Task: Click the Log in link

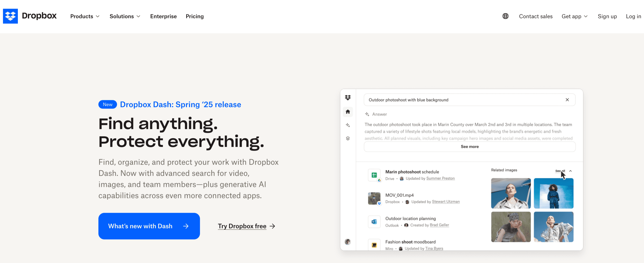Action: (x=633, y=16)
